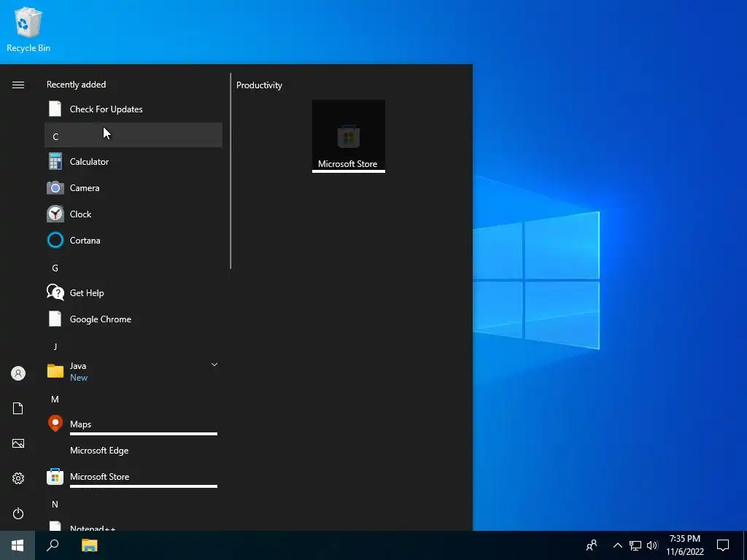The image size is (747, 560).
Task: Open the Camera app
Action: coord(133,187)
